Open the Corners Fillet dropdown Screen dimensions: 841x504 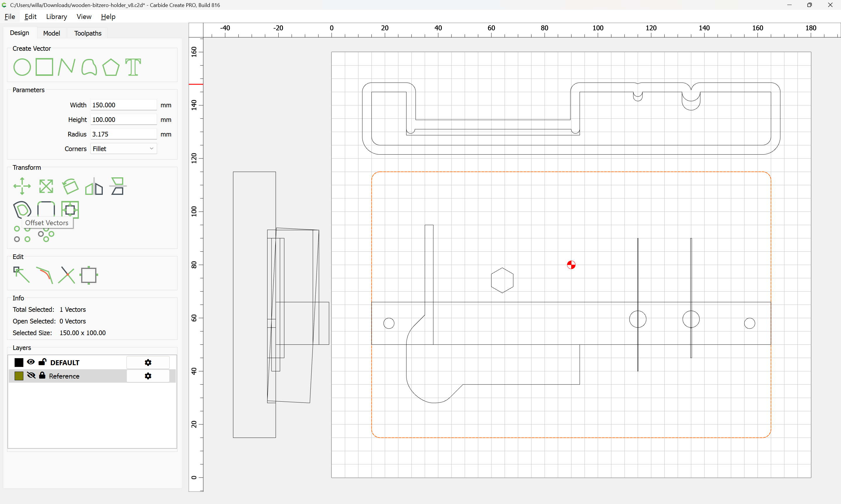coord(124,149)
